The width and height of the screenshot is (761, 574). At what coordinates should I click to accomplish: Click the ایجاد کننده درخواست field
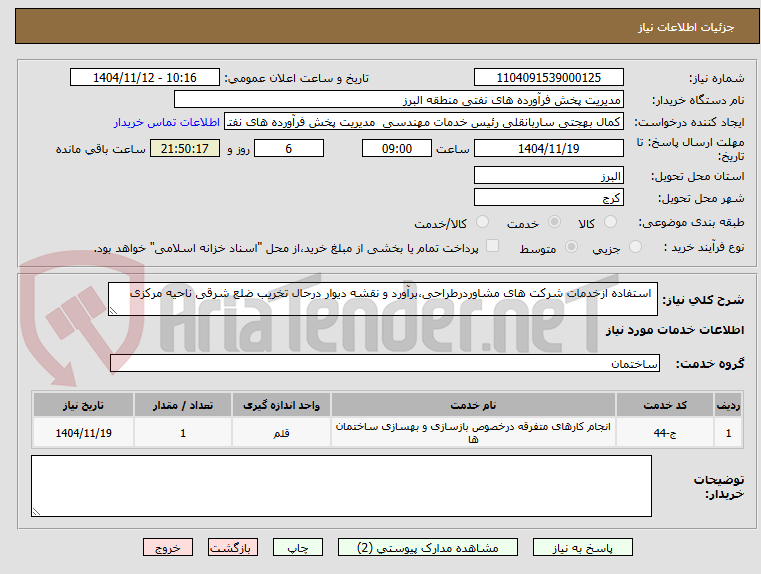[424, 122]
